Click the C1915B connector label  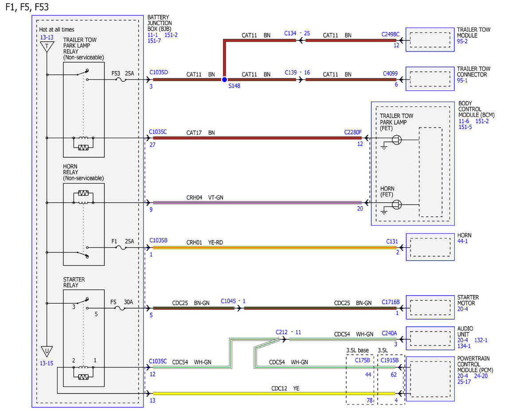tap(389, 360)
